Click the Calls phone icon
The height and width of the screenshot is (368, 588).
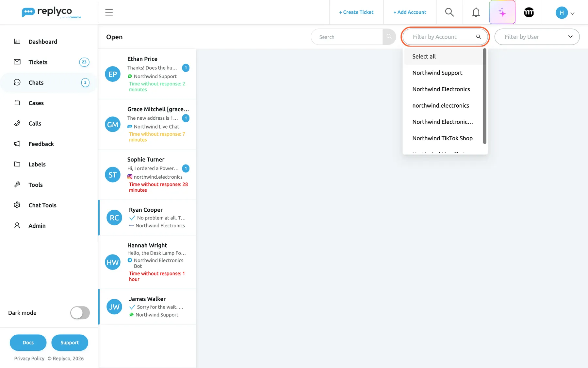coord(17,123)
